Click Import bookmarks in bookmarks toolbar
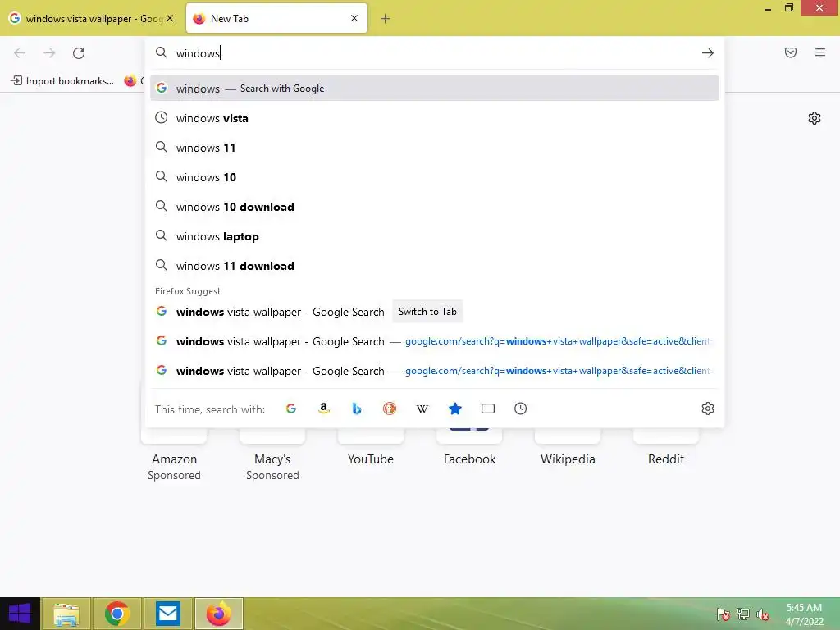The height and width of the screenshot is (630, 840). pos(62,81)
